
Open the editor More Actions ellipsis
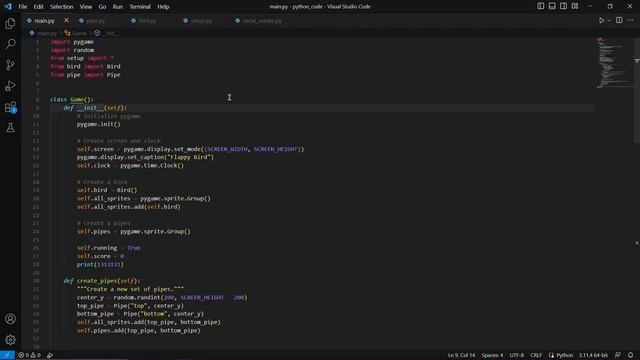pos(631,20)
